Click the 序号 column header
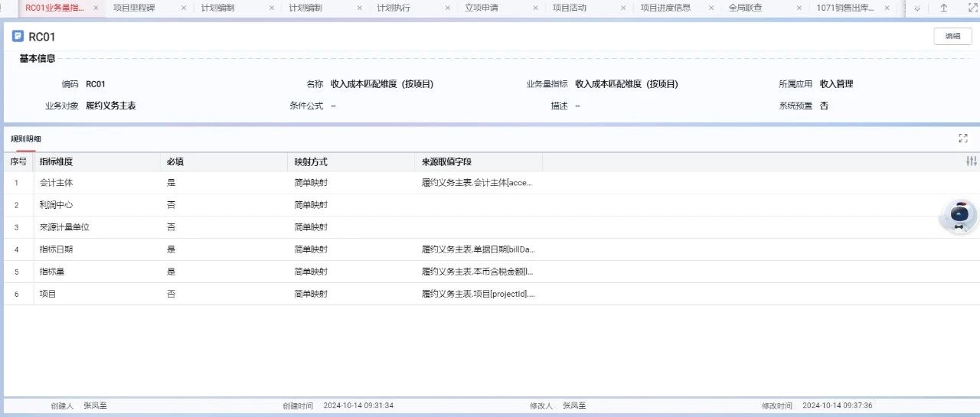This screenshot has height=417, width=980. [x=18, y=161]
